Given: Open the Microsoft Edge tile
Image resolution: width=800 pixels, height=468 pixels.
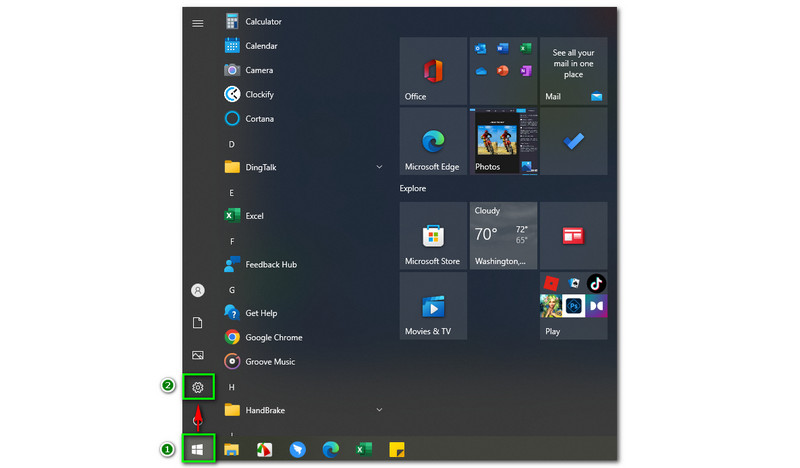Looking at the screenshot, I should point(433,141).
